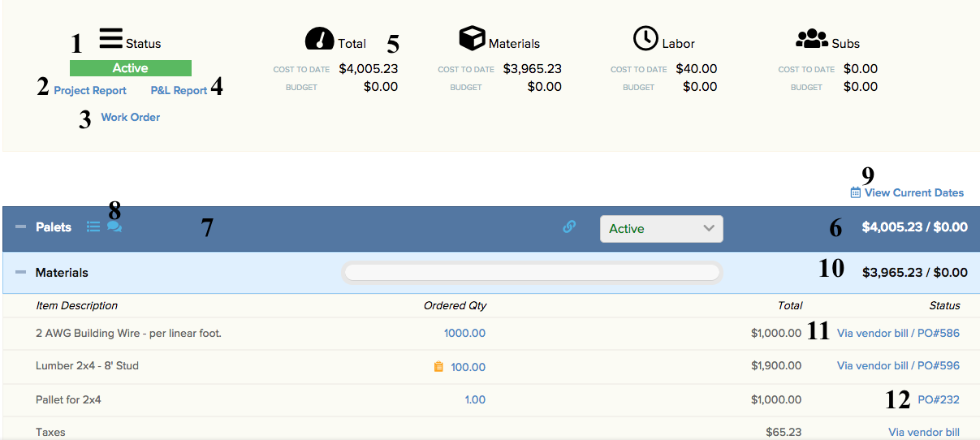Collapse the Palets section
The height and width of the screenshot is (440, 980).
pos(21,227)
